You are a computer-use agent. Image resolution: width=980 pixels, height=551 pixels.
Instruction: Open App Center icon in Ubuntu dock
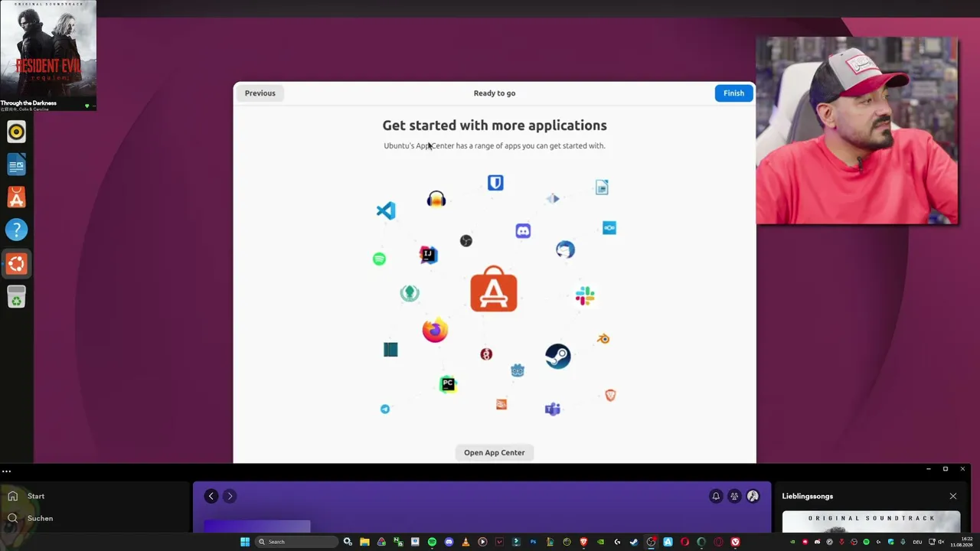point(16,197)
